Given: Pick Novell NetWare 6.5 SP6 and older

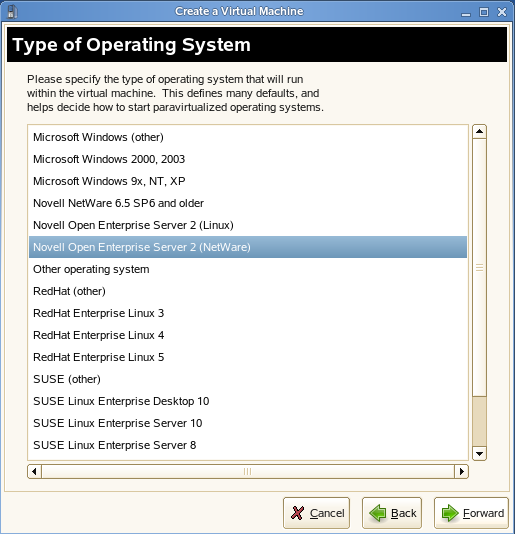Looking at the screenshot, I should [x=248, y=203].
